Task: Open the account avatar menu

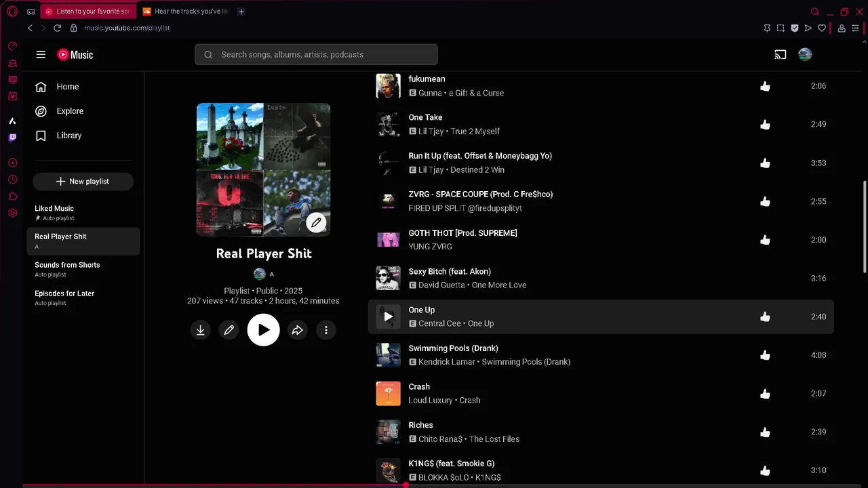Action: [x=805, y=54]
